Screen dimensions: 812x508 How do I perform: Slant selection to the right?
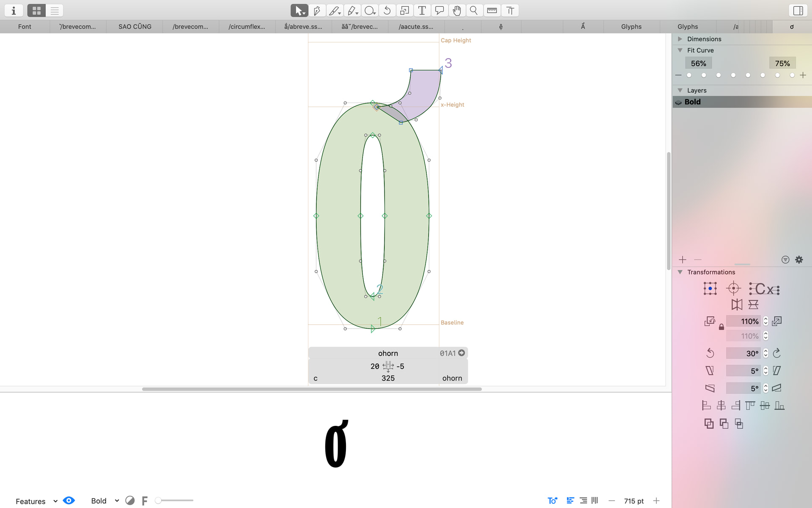(777, 371)
